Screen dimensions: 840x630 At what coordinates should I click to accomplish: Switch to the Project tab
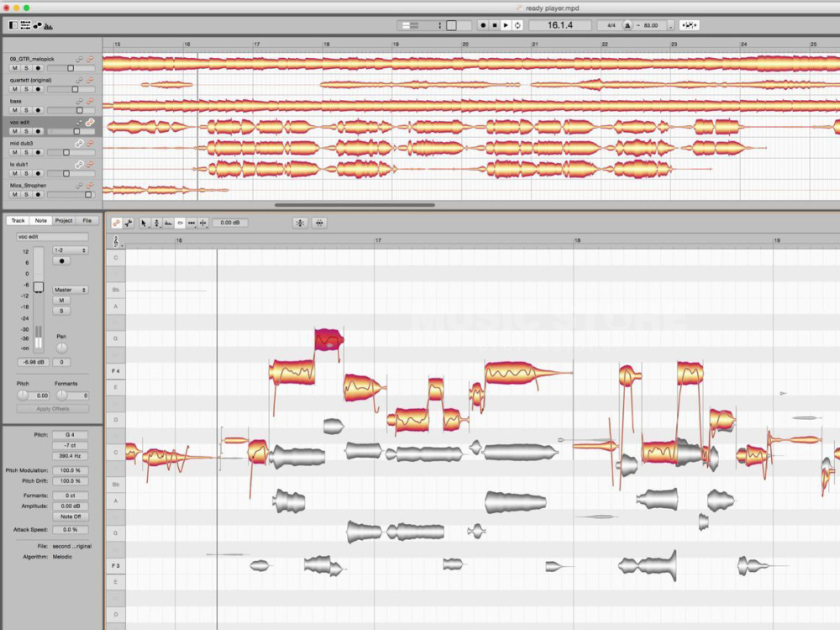64,221
